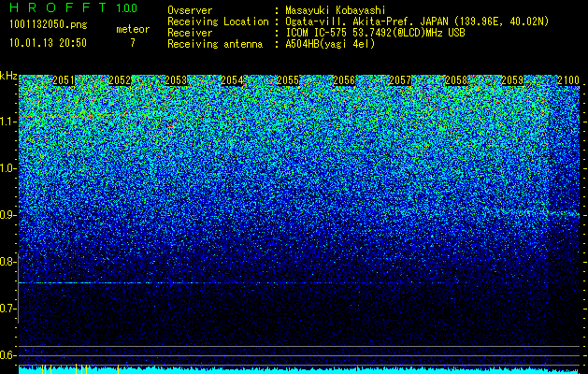Click the 1.1 kHz axis label

click(7, 122)
